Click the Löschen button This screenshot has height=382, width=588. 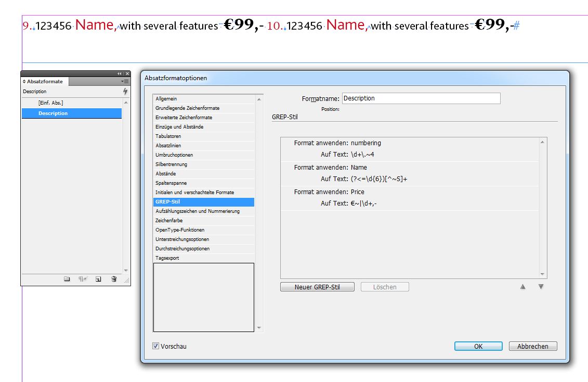[x=385, y=287]
